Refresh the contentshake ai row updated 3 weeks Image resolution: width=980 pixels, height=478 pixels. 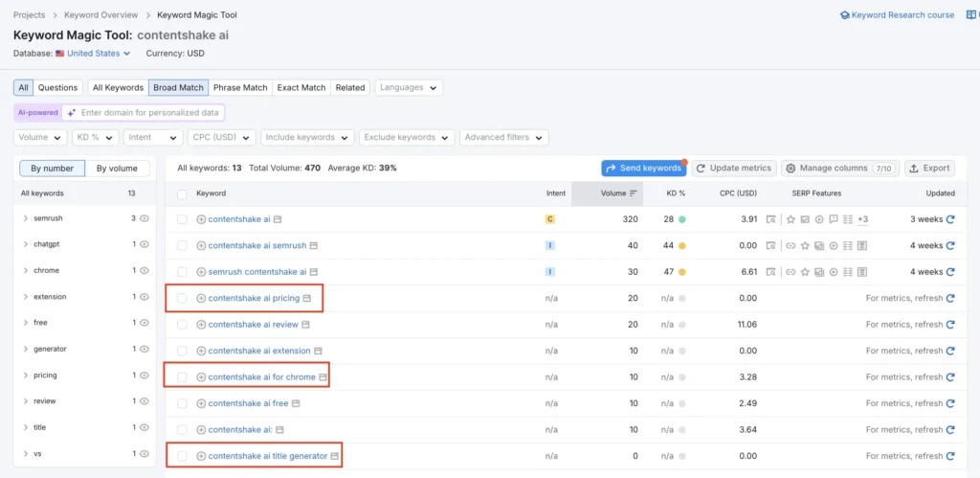[x=950, y=219]
